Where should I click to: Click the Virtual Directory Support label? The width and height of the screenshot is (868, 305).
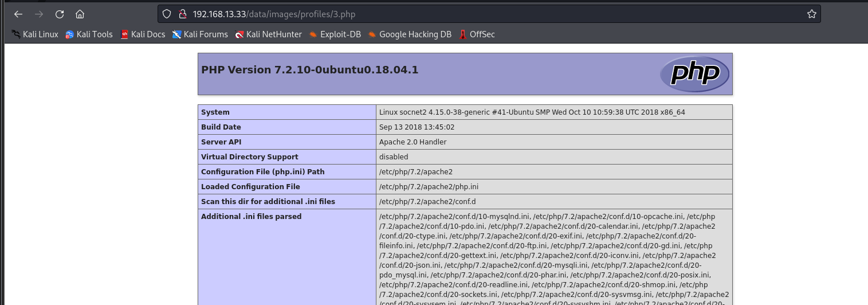tap(250, 157)
